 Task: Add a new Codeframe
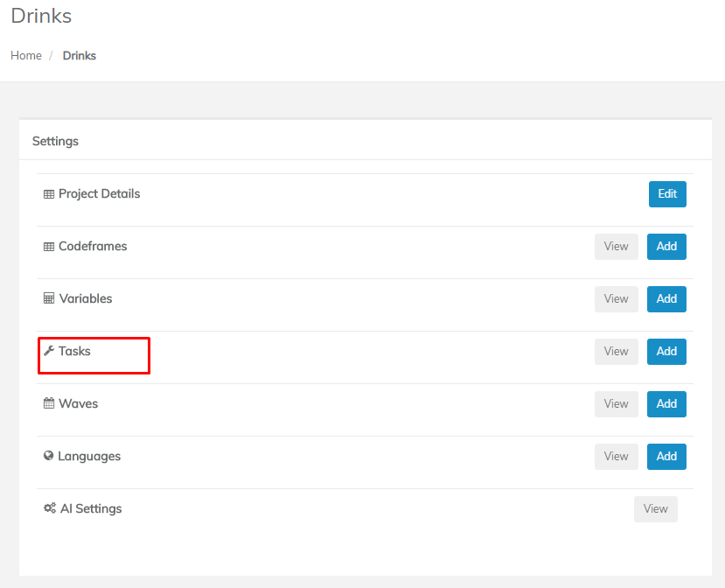click(666, 247)
